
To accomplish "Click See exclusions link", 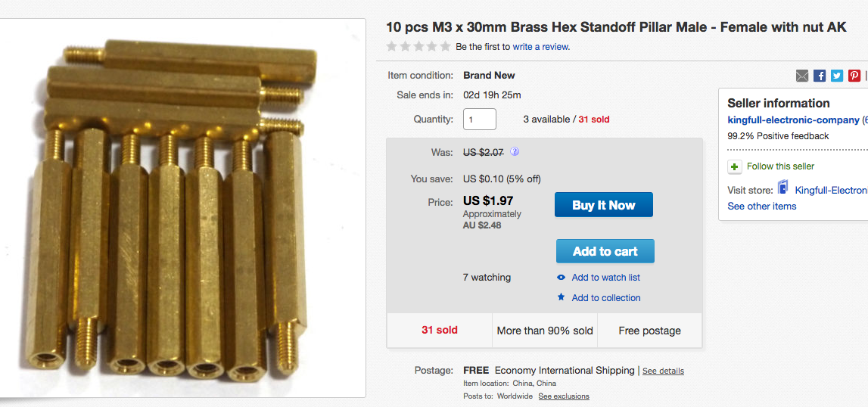I will pos(564,396).
